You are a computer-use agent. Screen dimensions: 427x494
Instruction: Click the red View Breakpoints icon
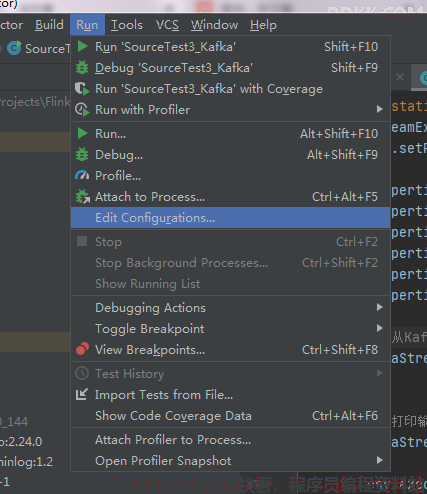click(82, 349)
